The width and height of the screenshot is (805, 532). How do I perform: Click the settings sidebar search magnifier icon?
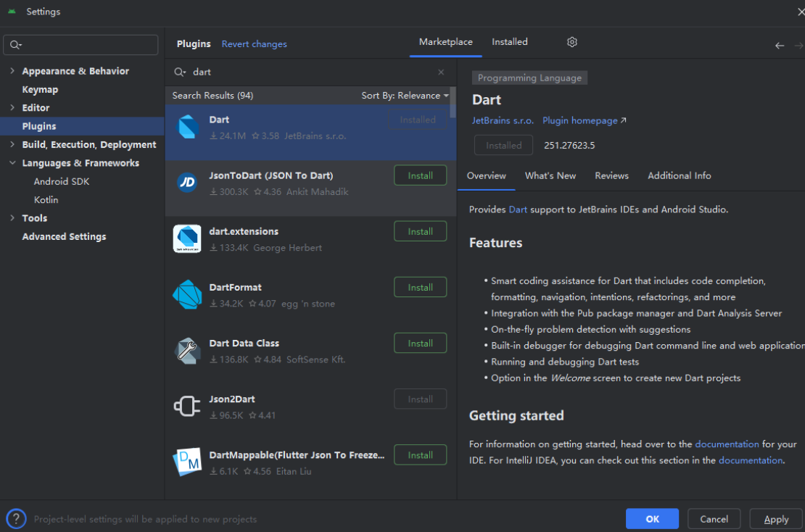15,45
